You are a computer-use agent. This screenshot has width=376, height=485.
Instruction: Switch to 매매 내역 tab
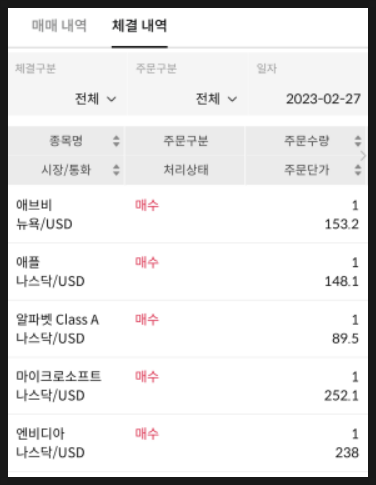[x=59, y=26]
